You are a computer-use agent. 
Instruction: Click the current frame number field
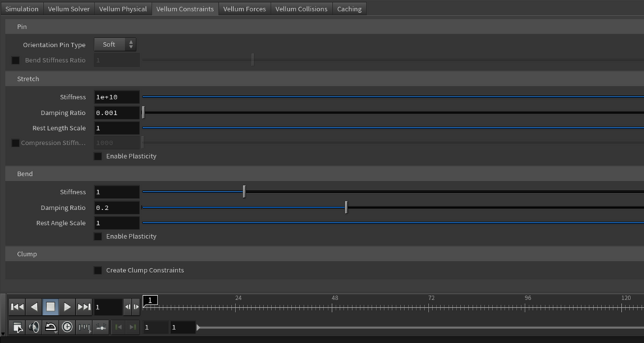tap(107, 307)
